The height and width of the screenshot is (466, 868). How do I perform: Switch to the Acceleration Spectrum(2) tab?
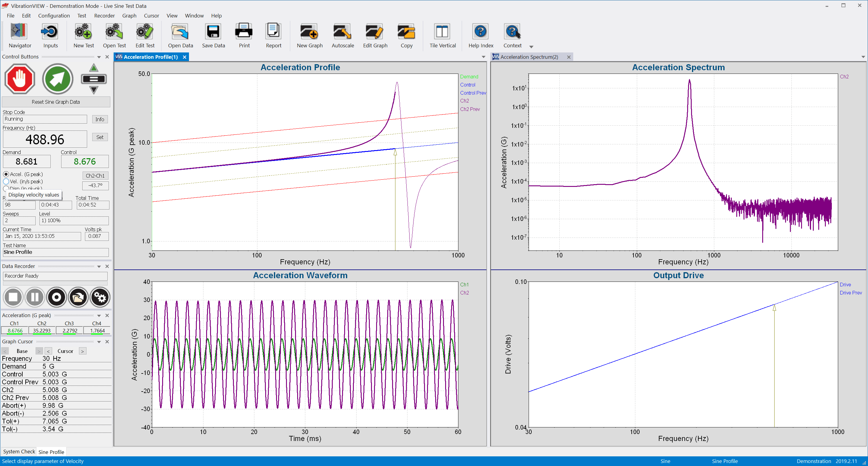click(529, 57)
